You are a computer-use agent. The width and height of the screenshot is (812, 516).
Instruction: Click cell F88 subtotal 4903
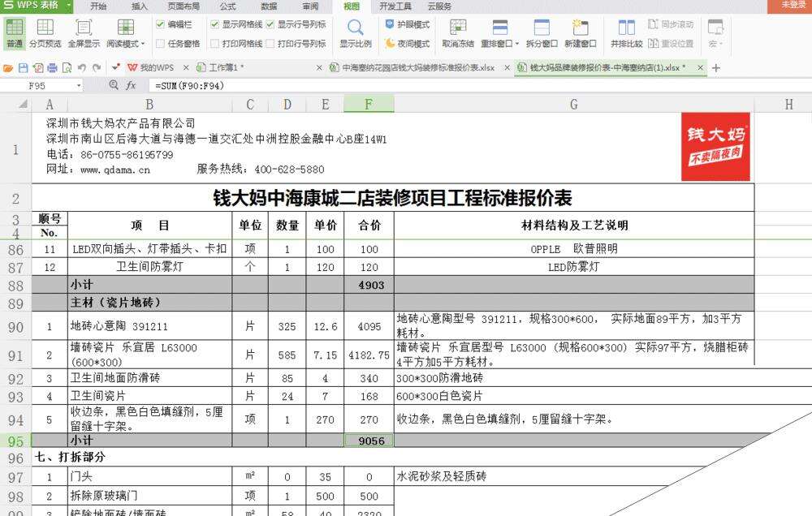369,285
